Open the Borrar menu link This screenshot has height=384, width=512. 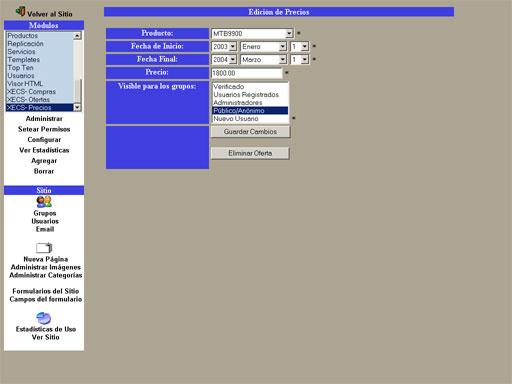point(44,171)
